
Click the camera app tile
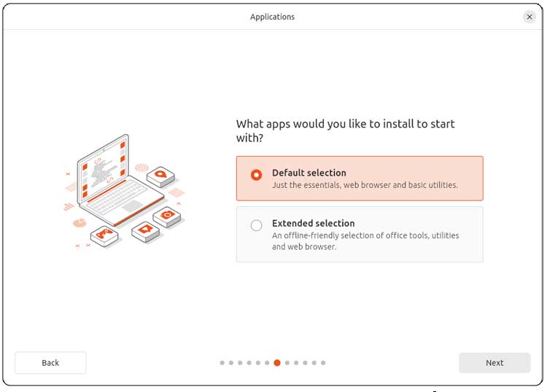(167, 215)
